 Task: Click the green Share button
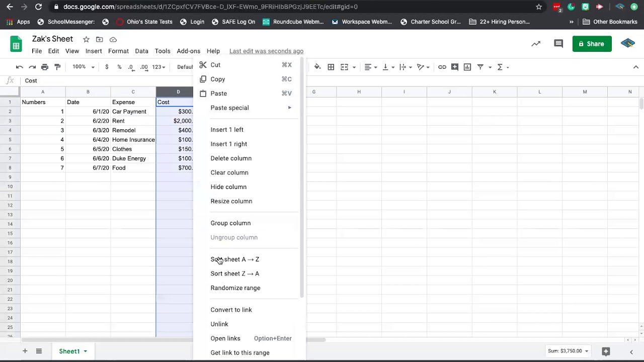[592, 44]
